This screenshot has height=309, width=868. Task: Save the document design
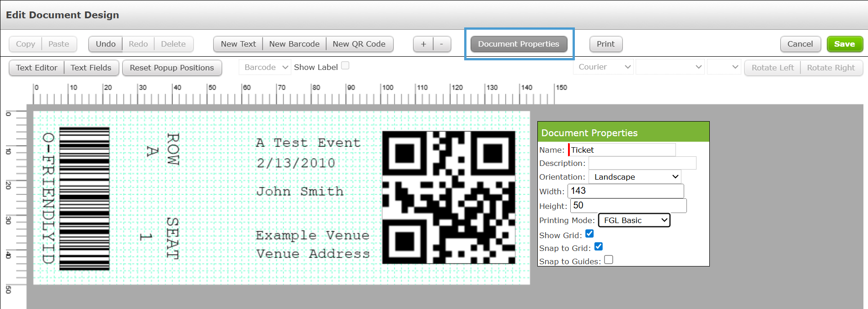tap(844, 44)
